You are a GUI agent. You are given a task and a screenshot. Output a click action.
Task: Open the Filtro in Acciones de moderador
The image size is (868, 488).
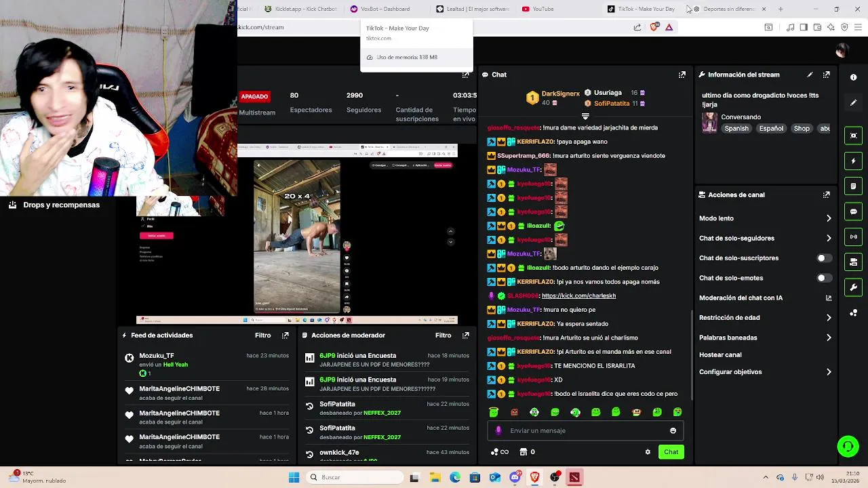[x=443, y=335]
